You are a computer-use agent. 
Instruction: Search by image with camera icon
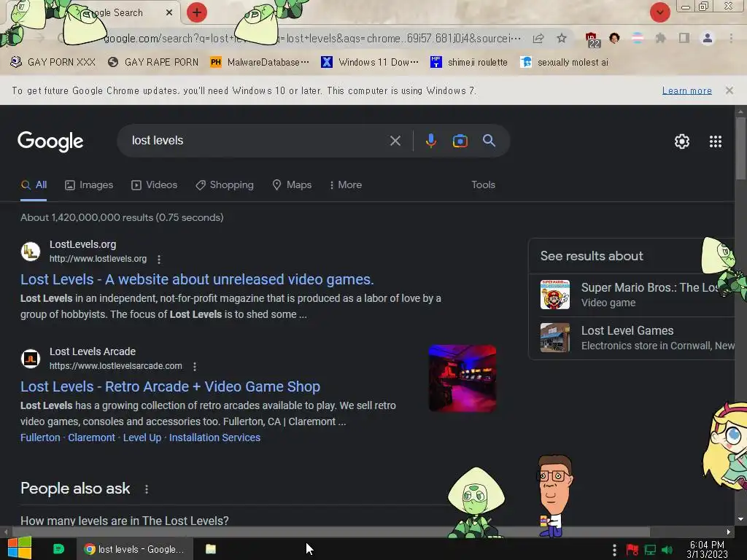[460, 141]
